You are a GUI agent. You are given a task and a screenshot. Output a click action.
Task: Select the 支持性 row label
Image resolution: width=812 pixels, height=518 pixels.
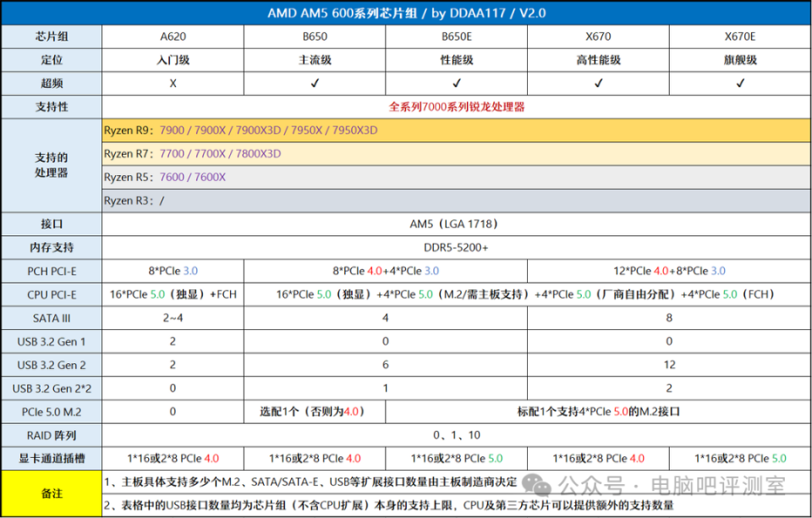[52, 107]
